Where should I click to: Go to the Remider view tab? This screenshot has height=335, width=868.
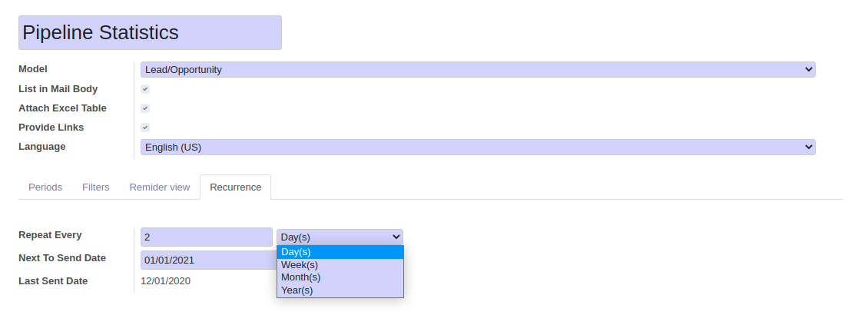pyautogui.click(x=160, y=187)
